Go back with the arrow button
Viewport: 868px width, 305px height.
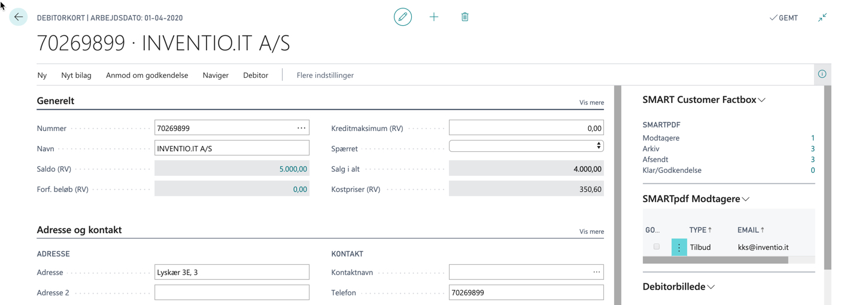pos(19,17)
